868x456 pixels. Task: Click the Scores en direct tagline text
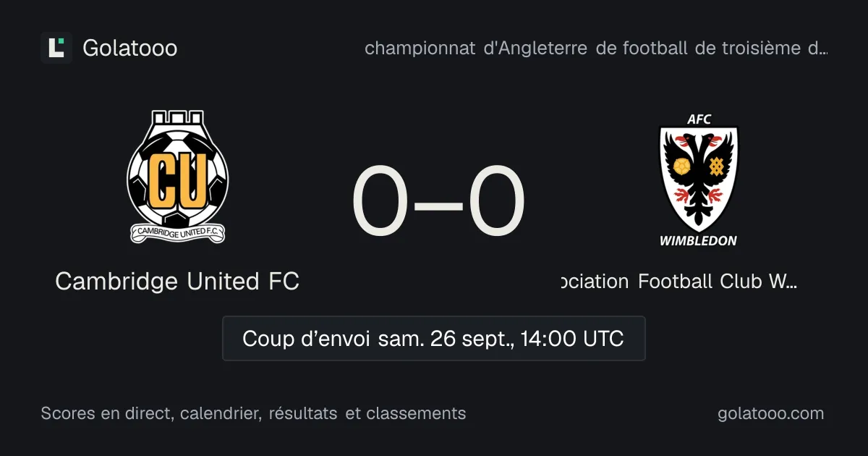click(253, 413)
